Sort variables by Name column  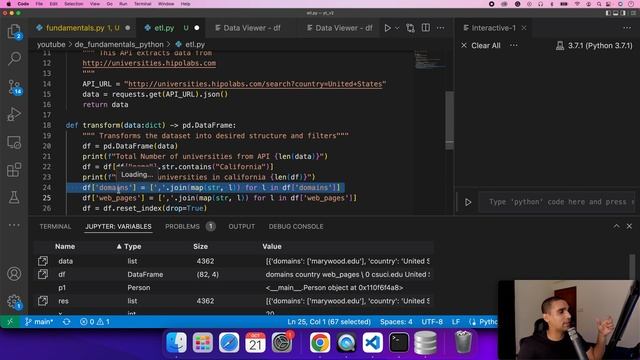65,247
